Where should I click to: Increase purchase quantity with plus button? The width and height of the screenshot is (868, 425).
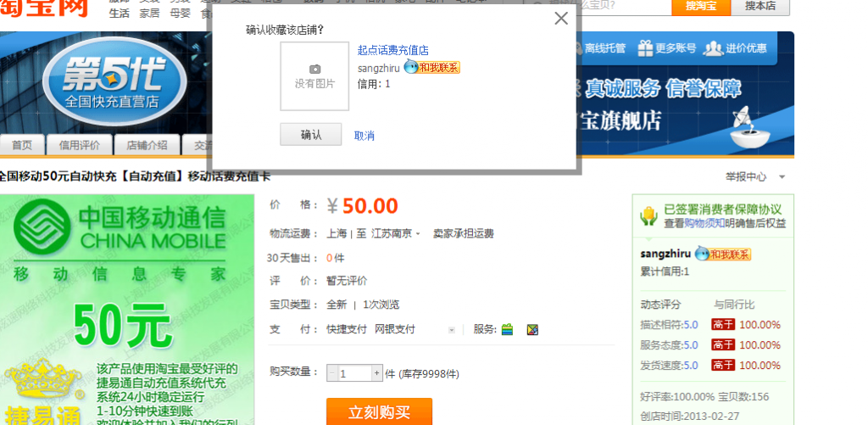[377, 373]
